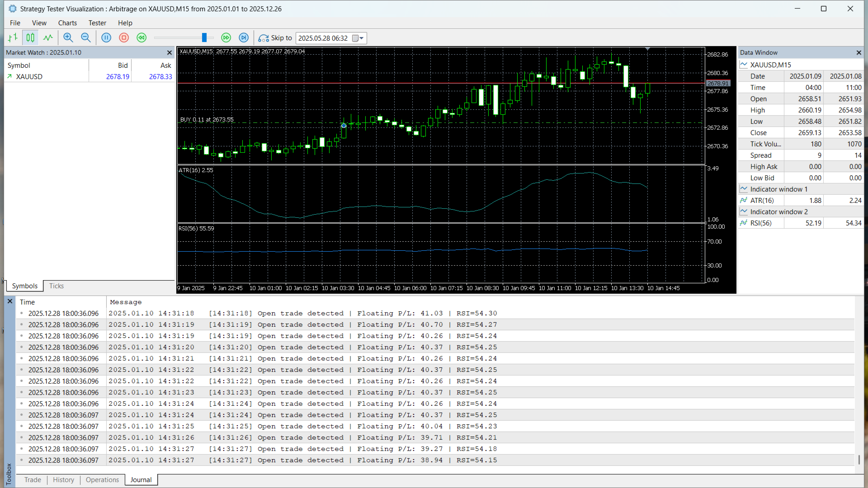
Task: Step to next tick icon
Action: click(244, 38)
